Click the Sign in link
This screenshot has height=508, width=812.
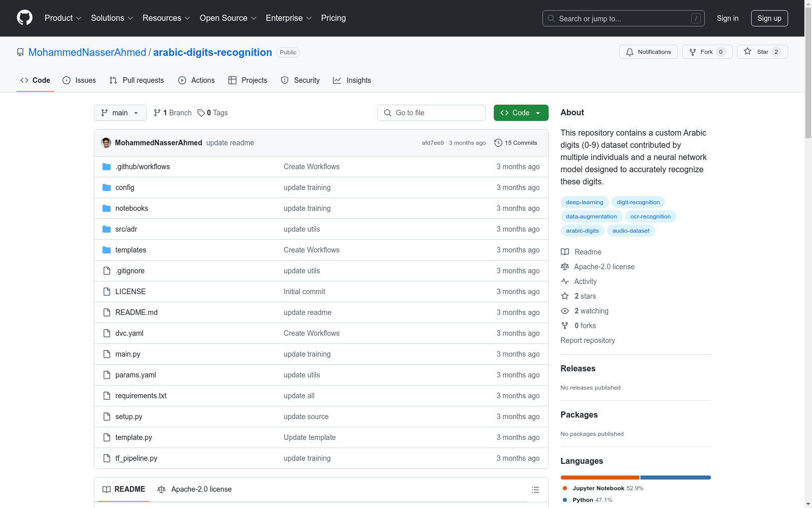click(728, 18)
